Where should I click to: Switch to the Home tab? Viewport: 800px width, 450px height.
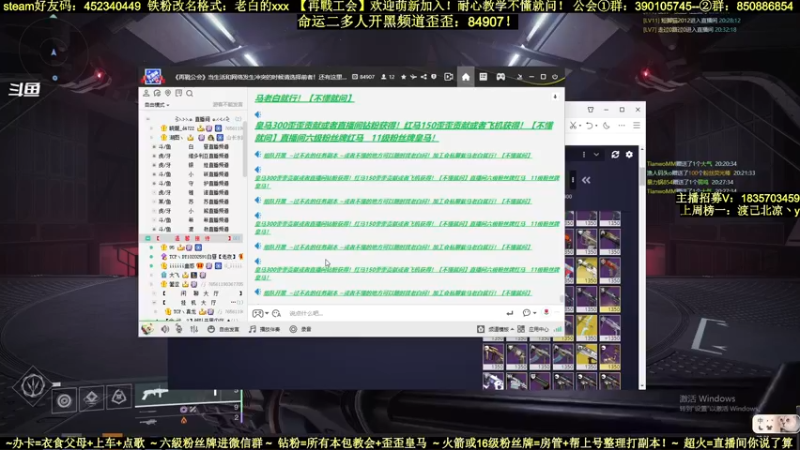click(466, 77)
